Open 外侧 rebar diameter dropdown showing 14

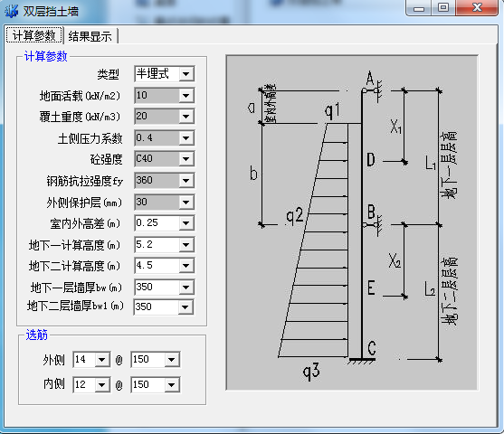[x=91, y=360]
